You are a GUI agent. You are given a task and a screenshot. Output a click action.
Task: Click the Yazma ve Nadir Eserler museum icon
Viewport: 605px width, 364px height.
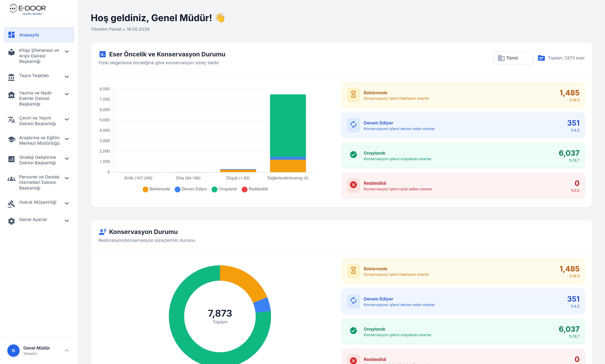coord(11,95)
